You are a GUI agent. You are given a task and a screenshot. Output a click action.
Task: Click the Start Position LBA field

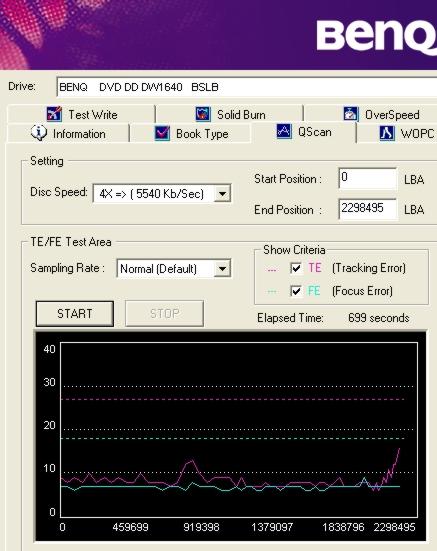point(368,178)
